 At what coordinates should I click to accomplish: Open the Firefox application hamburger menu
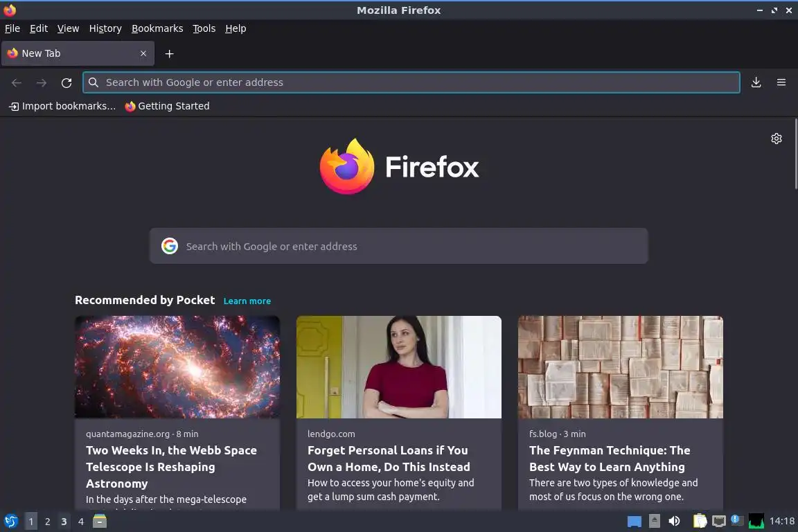tap(781, 82)
